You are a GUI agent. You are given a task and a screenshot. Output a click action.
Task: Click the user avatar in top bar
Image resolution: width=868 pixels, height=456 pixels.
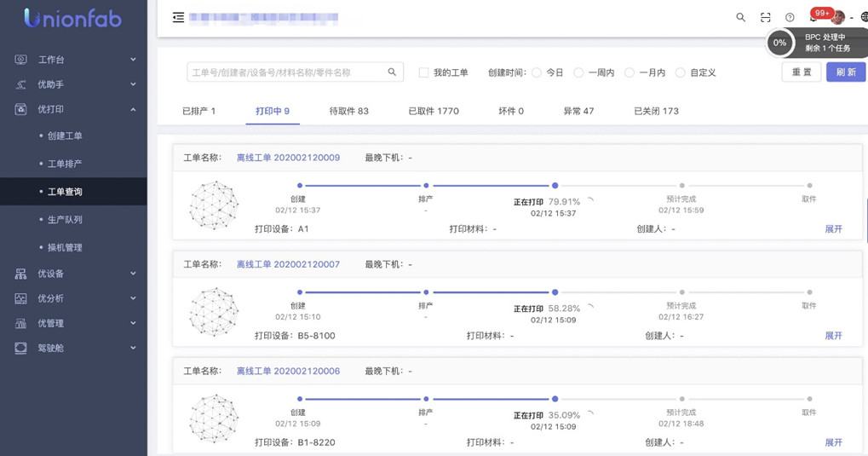[838, 17]
